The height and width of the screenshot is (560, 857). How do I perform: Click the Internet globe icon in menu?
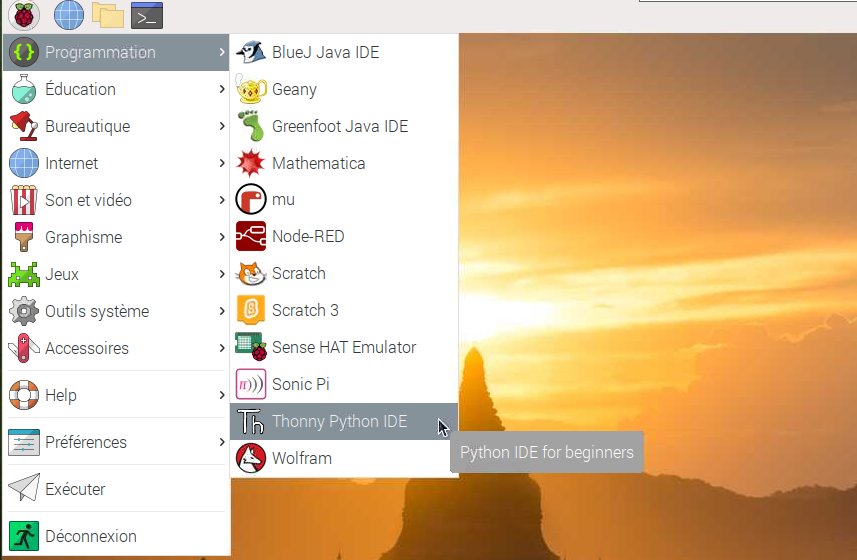[x=24, y=163]
